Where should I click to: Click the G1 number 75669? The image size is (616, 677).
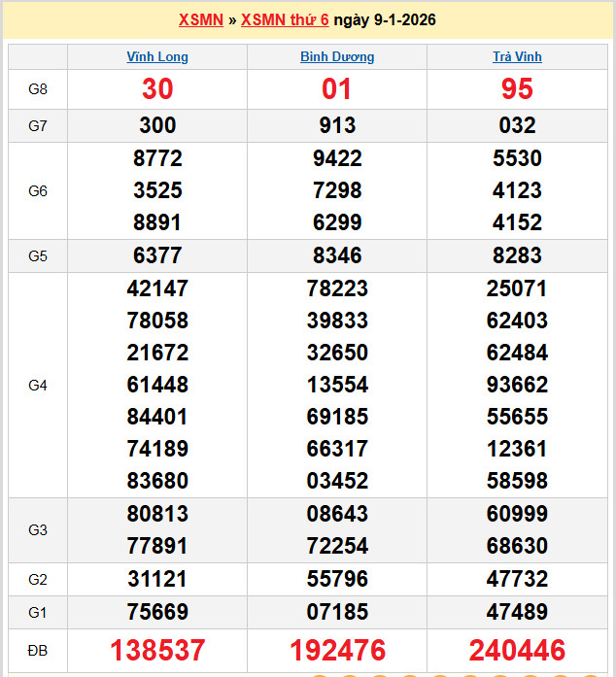[x=157, y=612]
